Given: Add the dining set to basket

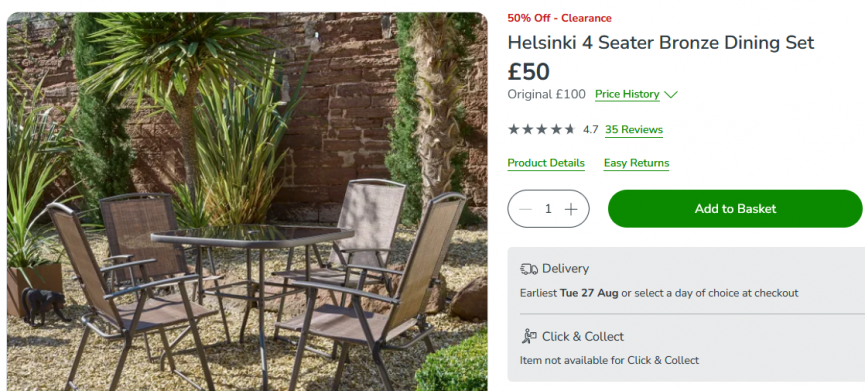Looking at the screenshot, I should click(x=735, y=208).
